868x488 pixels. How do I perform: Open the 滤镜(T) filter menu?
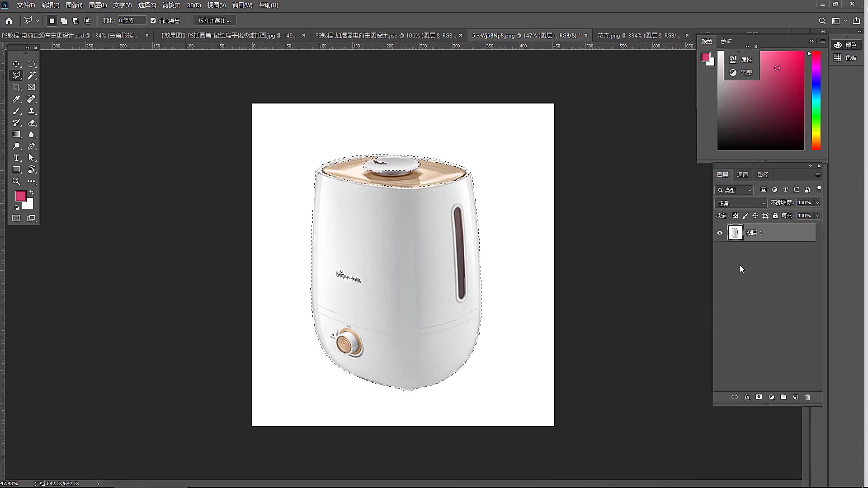click(171, 5)
